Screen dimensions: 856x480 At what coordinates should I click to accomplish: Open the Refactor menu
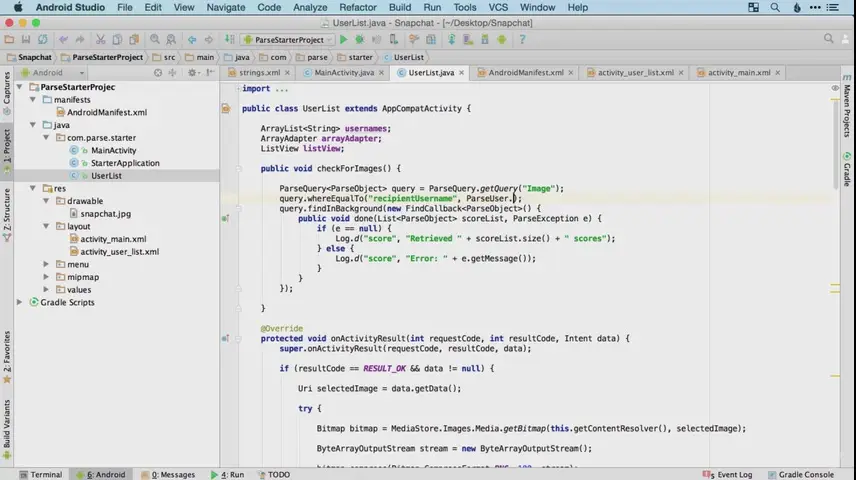click(x=358, y=7)
